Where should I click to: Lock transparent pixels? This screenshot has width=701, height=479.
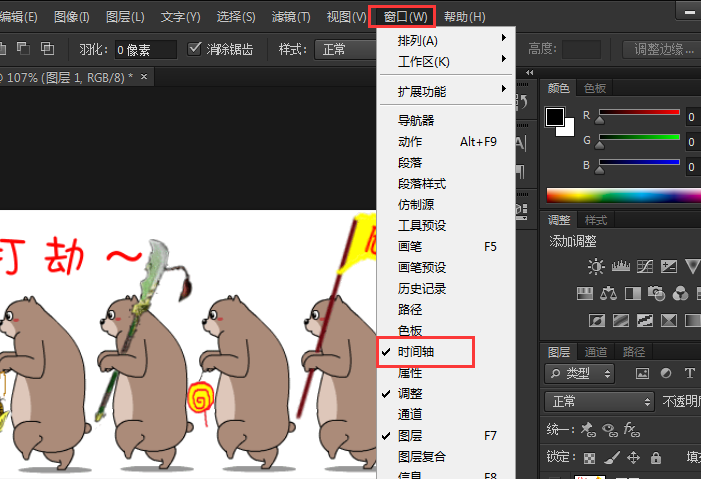pos(590,458)
